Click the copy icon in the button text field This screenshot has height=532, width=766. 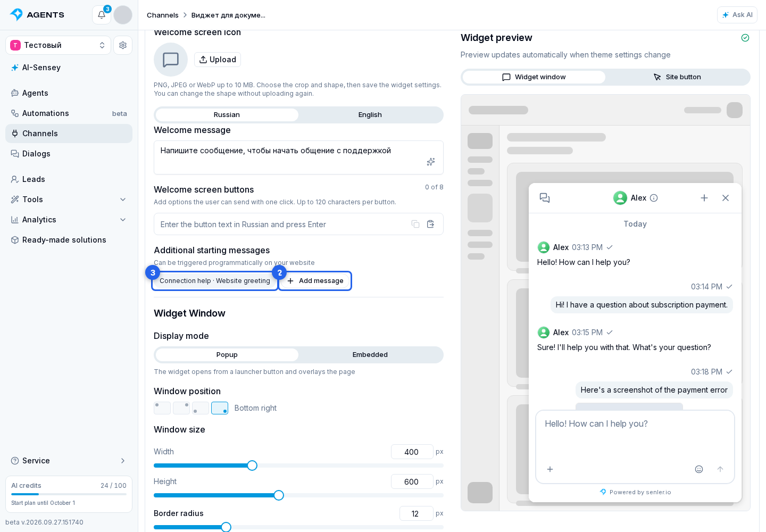415,225
